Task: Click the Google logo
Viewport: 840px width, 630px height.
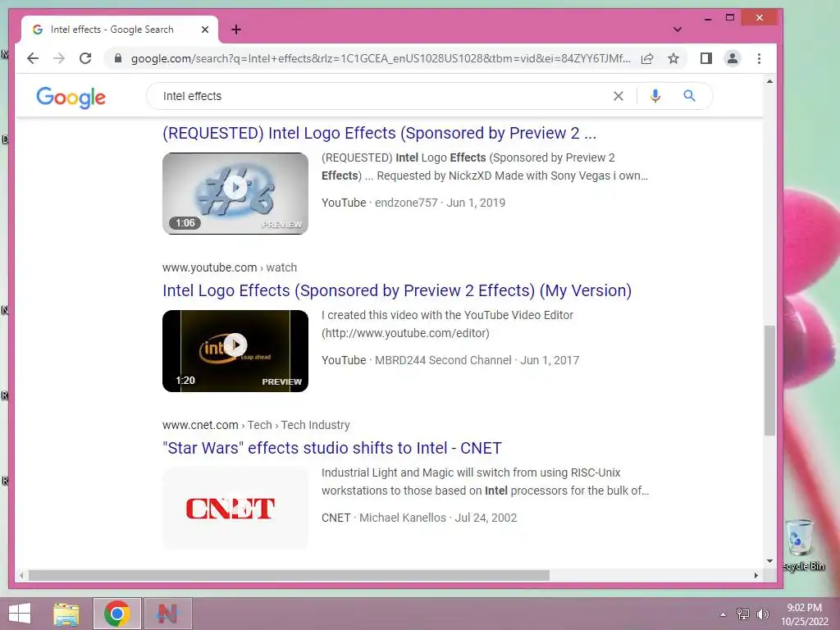Action: [x=71, y=97]
